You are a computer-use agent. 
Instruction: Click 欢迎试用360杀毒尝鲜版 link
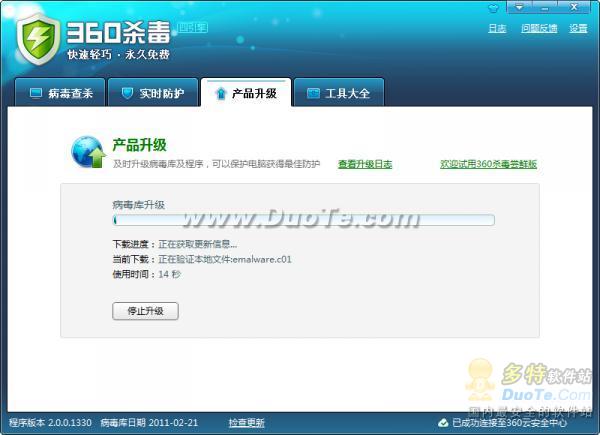[x=488, y=164]
